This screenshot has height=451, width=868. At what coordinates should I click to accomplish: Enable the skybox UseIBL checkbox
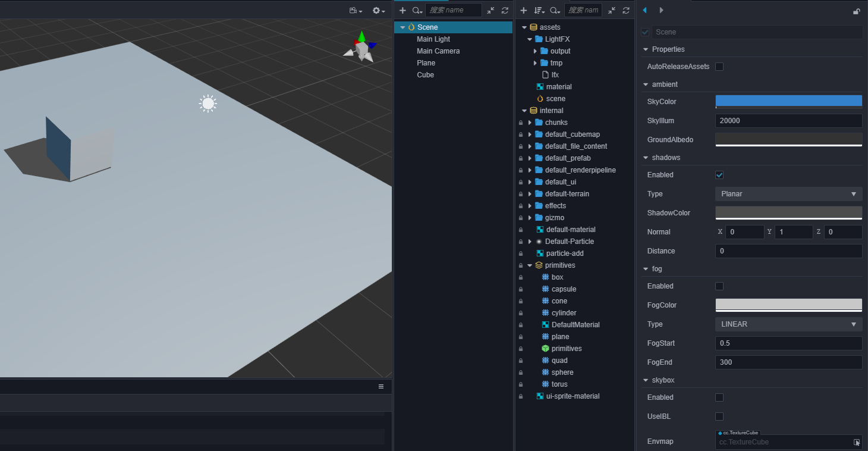click(719, 416)
